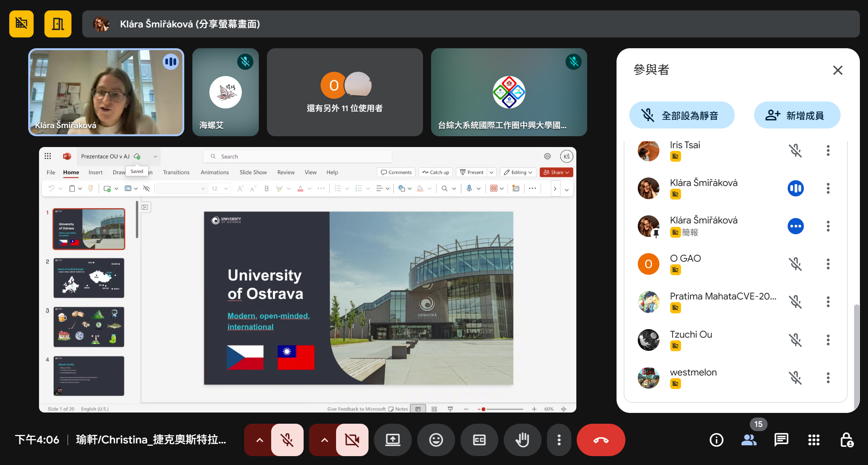Image resolution: width=868 pixels, height=465 pixels.
Task: Expand video settings chevron beside camera
Action: tap(324, 440)
